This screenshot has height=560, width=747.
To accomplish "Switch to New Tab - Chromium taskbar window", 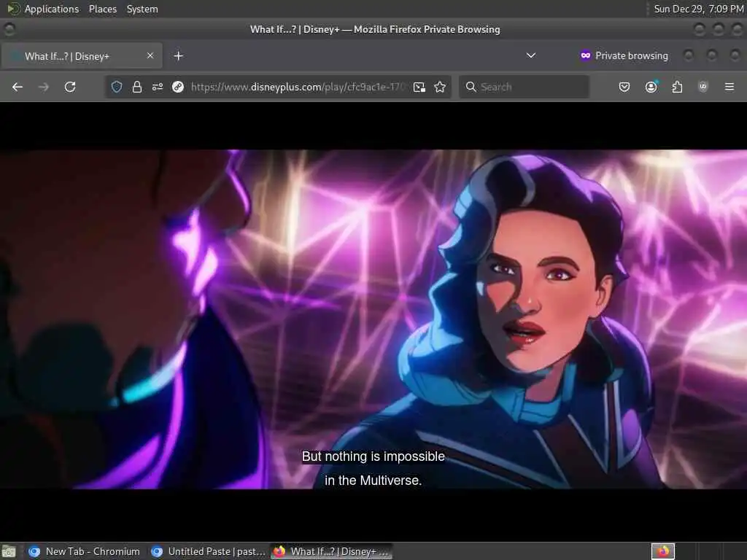I will [84, 551].
